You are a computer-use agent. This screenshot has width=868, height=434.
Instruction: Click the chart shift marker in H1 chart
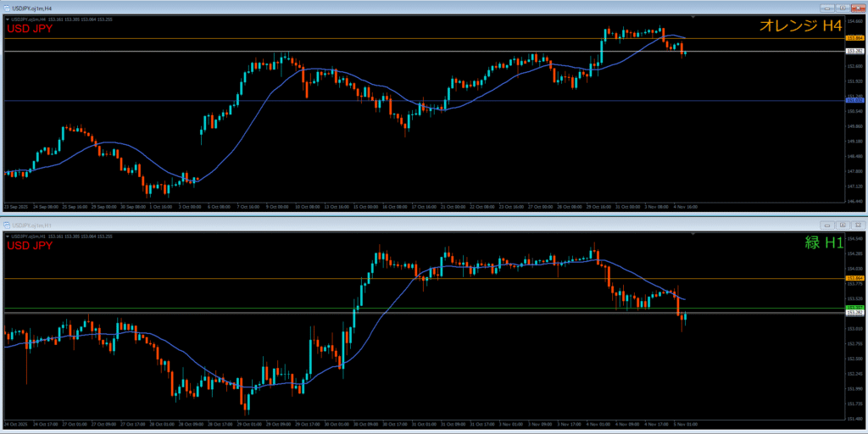[x=694, y=235]
